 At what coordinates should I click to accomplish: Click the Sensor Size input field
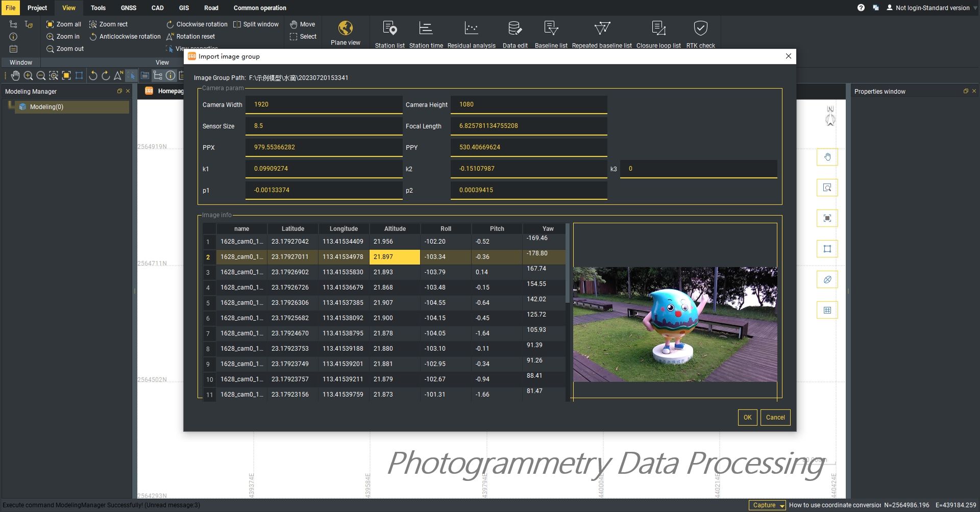[324, 126]
